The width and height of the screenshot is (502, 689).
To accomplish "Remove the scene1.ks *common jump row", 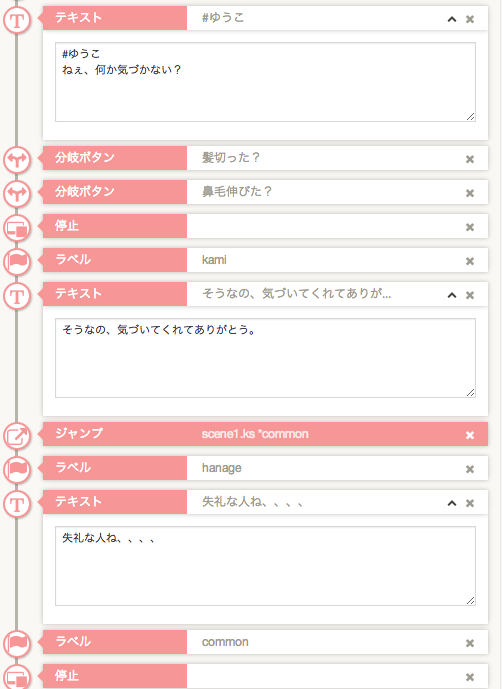I will point(470,435).
